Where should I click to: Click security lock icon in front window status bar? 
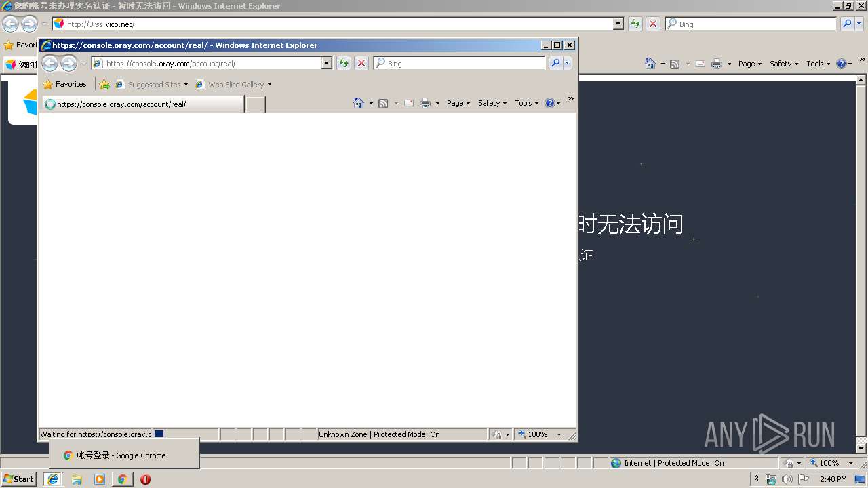(498, 434)
